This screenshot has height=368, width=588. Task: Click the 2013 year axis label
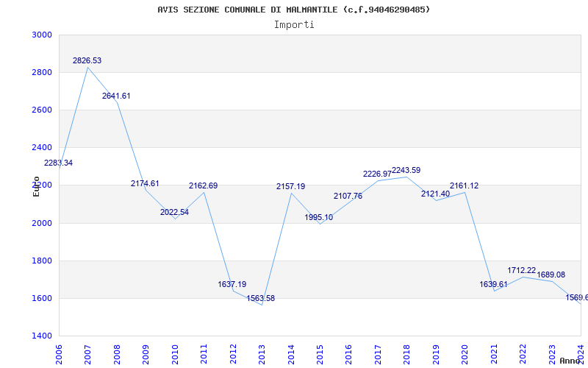pyautogui.click(x=262, y=355)
